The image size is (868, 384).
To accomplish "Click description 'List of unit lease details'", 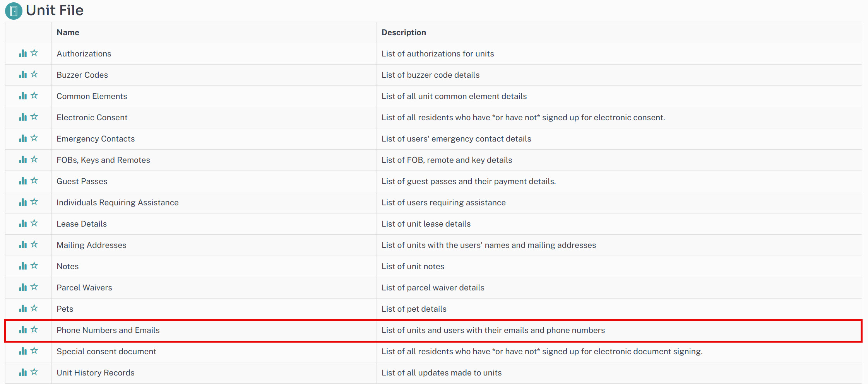I will coord(426,224).
